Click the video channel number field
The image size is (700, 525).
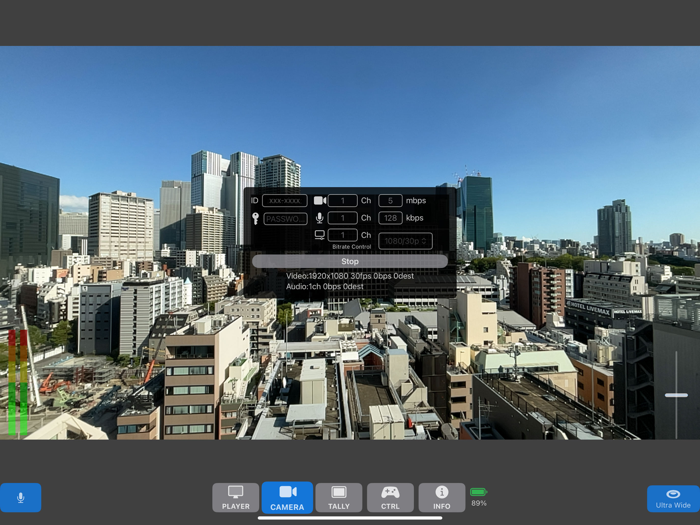(x=342, y=201)
